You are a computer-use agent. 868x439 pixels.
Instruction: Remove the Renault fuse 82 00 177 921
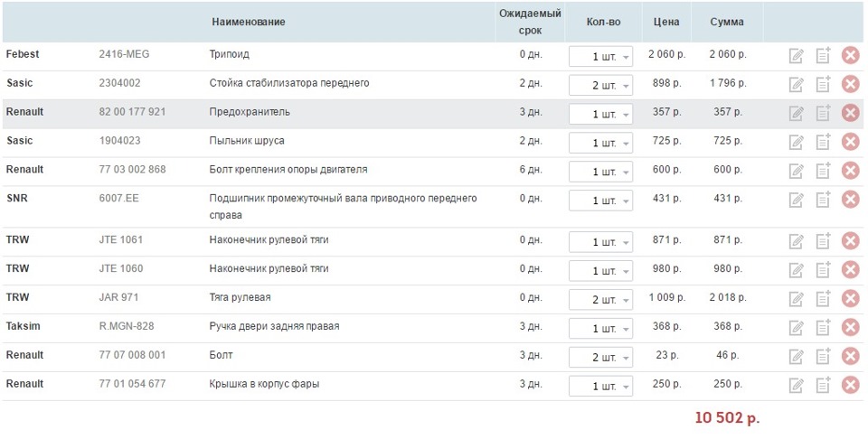pyautogui.click(x=850, y=114)
